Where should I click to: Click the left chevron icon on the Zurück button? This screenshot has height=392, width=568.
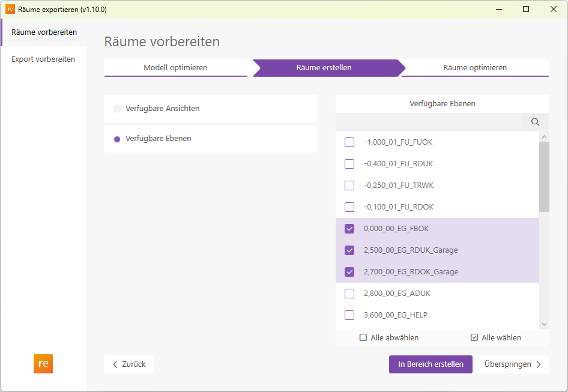coord(115,364)
